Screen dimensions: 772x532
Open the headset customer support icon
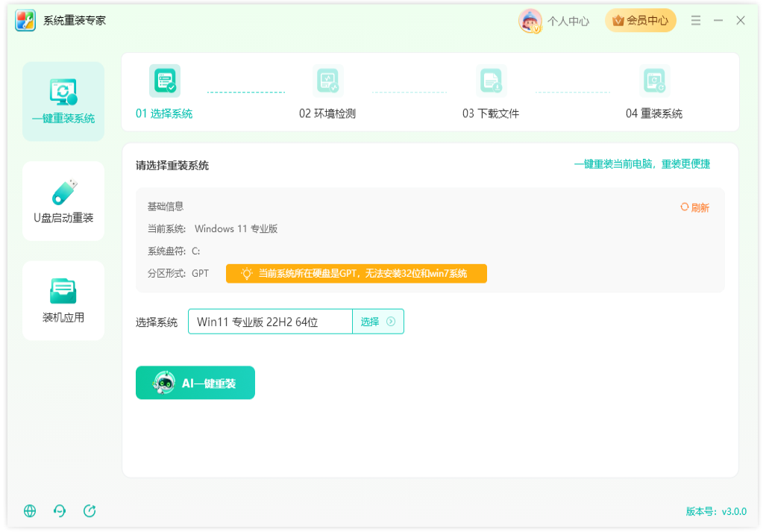point(60,511)
